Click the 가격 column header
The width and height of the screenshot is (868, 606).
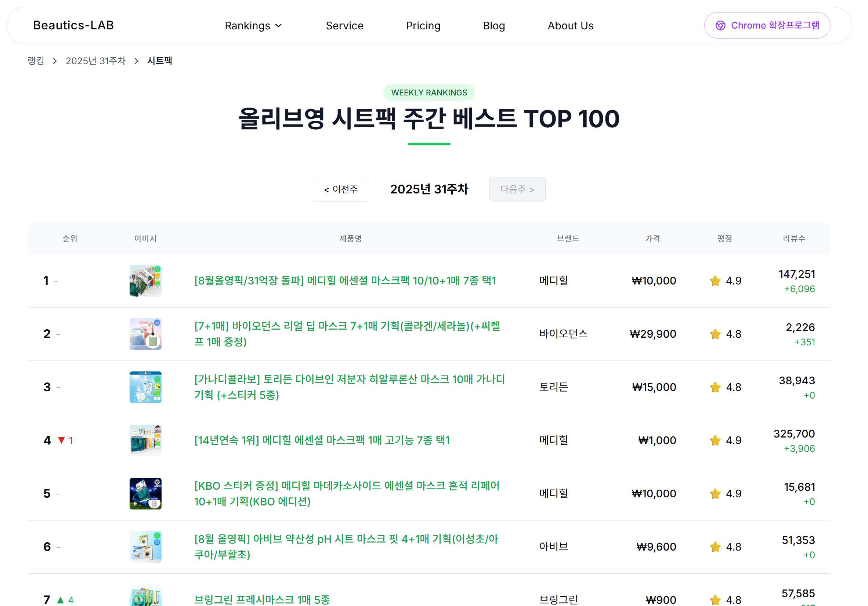point(652,238)
